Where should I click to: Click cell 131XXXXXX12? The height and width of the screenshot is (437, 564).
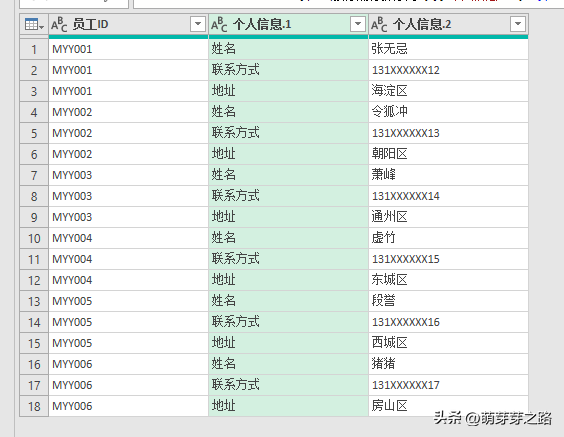coord(449,70)
